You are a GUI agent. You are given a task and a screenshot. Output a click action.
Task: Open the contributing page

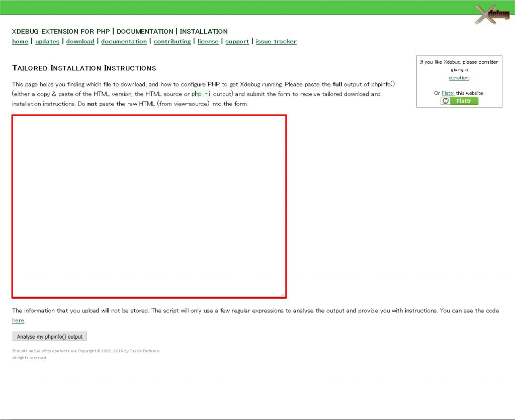click(172, 41)
